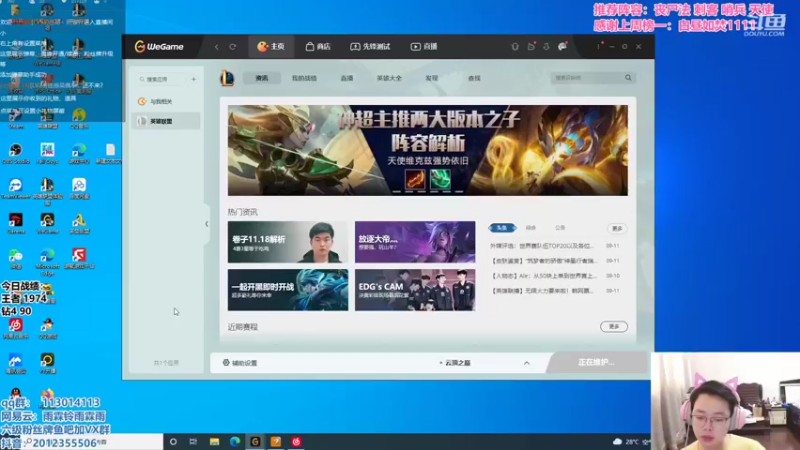Open NetEase Cloud Music desktop shortcut
Viewport: 800px width, 450px height.
16,328
